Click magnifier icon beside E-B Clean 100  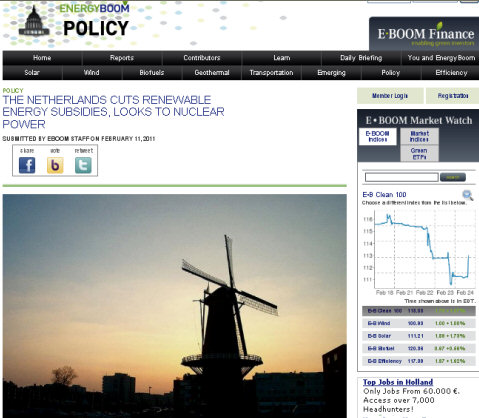point(468,195)
